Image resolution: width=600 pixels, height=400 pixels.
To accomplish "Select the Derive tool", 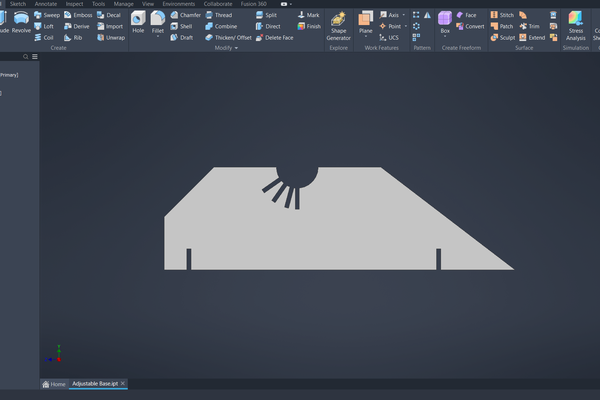I will pyautogui.click(x=77, y=26).
